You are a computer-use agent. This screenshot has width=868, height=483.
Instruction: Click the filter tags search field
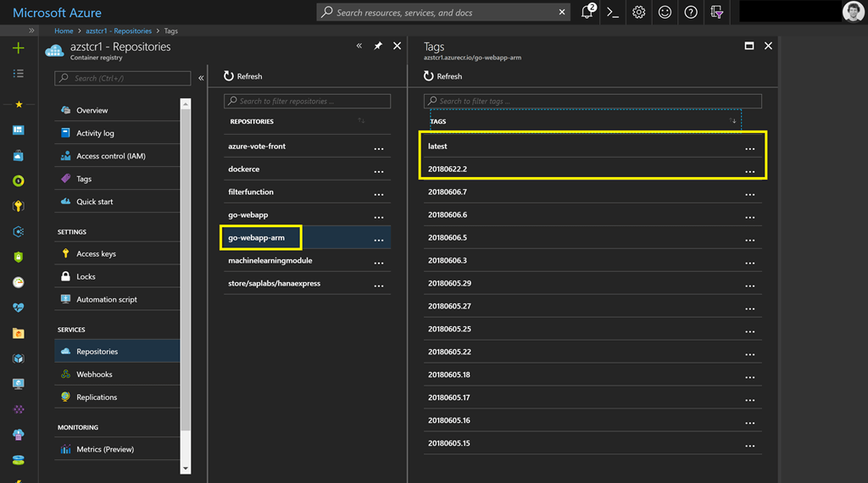click(x=593, y=101)
